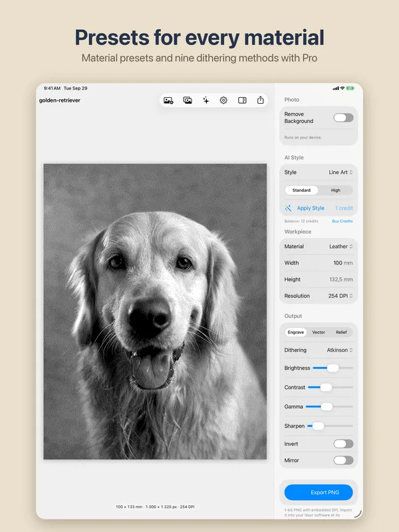This screenshot has height=532, width=399.
Task: Adjust the Brightness slider
Action: [332, 368]
